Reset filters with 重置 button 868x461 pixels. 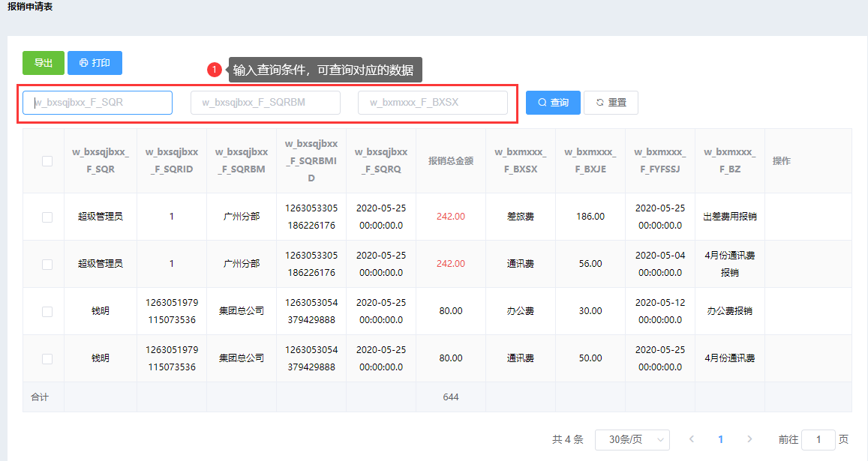click(611, 103)
